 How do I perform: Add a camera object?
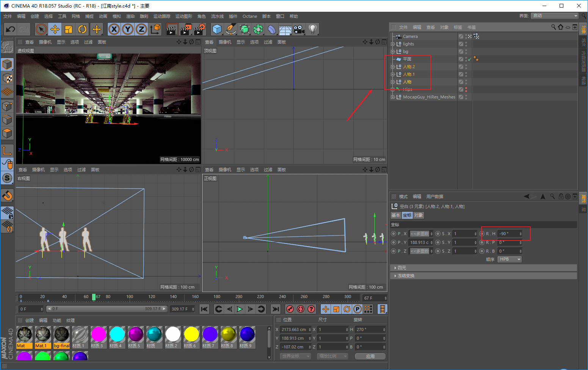coord(299,29)
